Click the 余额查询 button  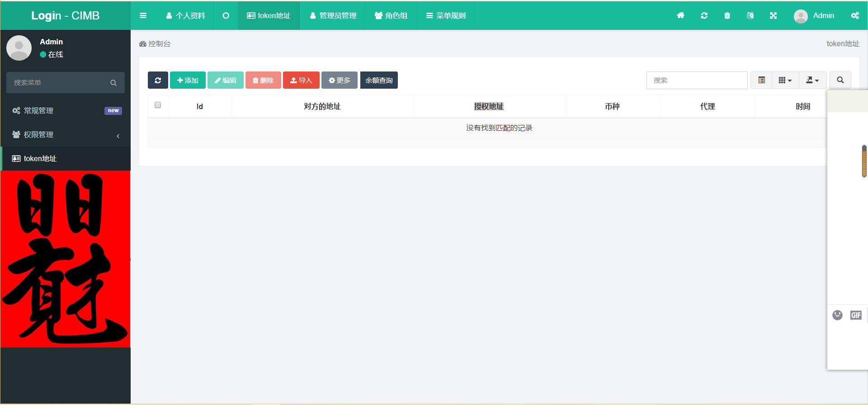point(379,80)
